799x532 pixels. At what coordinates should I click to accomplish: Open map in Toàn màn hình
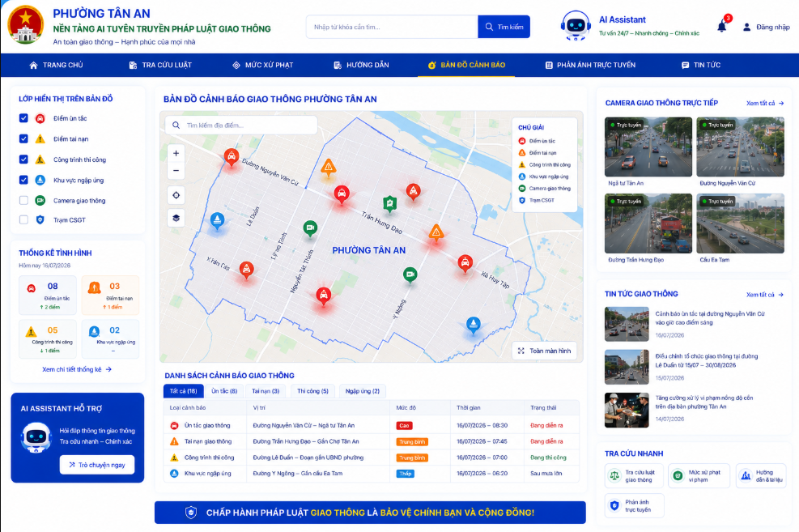coord(544,351)
